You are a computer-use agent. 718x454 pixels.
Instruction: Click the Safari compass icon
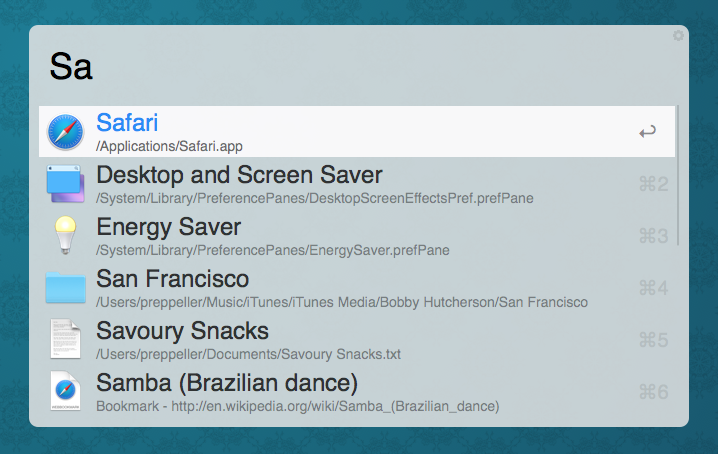[65, 132]
